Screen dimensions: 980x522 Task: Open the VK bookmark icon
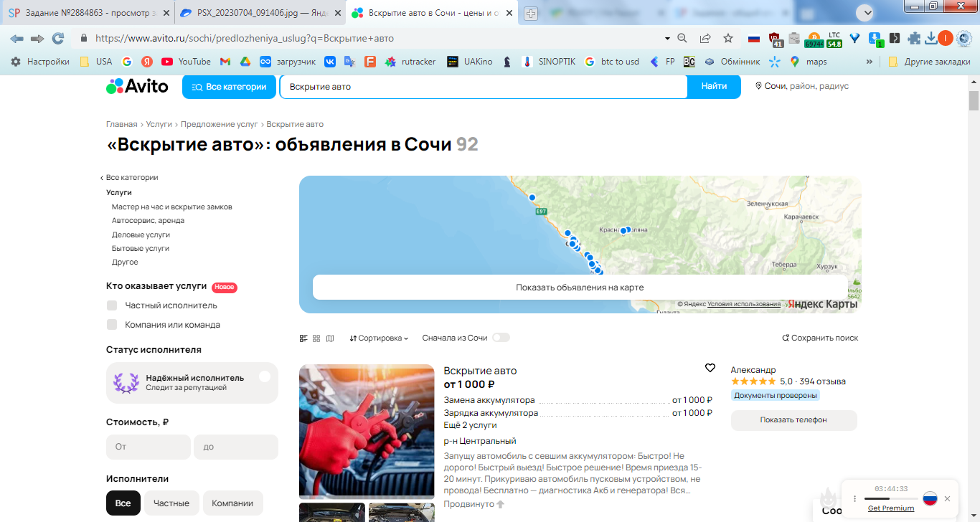[x=330, y=62]
